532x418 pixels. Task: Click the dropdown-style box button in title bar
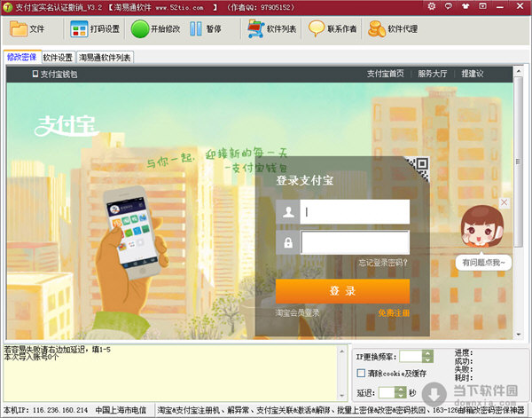pyautogui.click(x=482, y=6)
